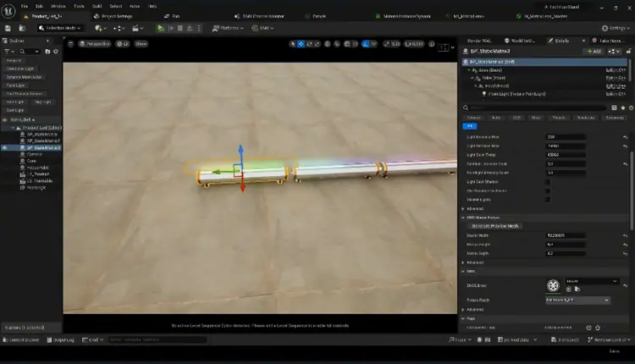Screen dimensions: 635x364
Task: Start Play in Editor
Action: (161, 28)
